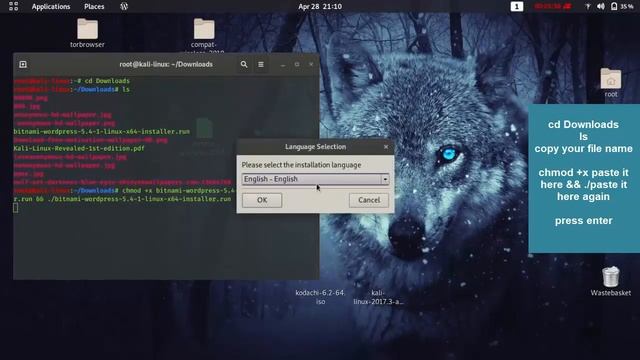The width and height of the screenshot is (640, 360).
Task: Select the workspace indicator numbered 1
Action: 516,7
